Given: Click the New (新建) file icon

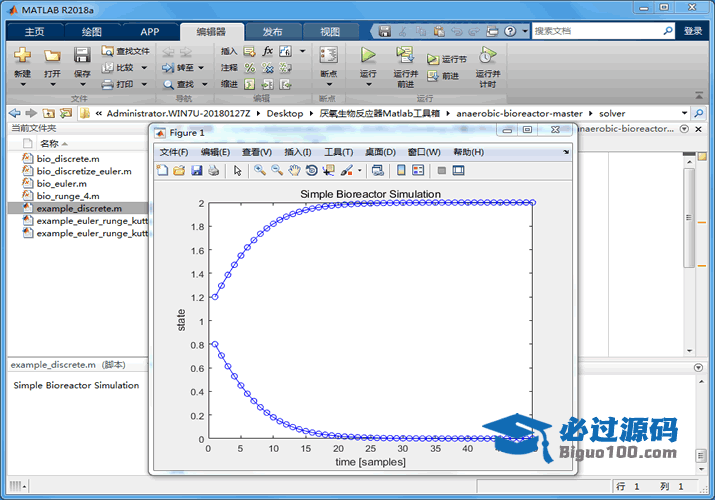Looking at the screenshot, I should point(22,56).
